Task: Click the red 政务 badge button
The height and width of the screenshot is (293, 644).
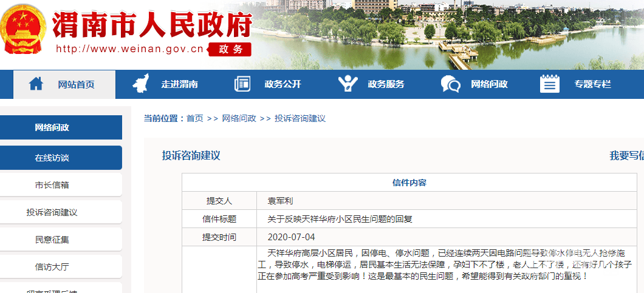Action: pos(229,49)
